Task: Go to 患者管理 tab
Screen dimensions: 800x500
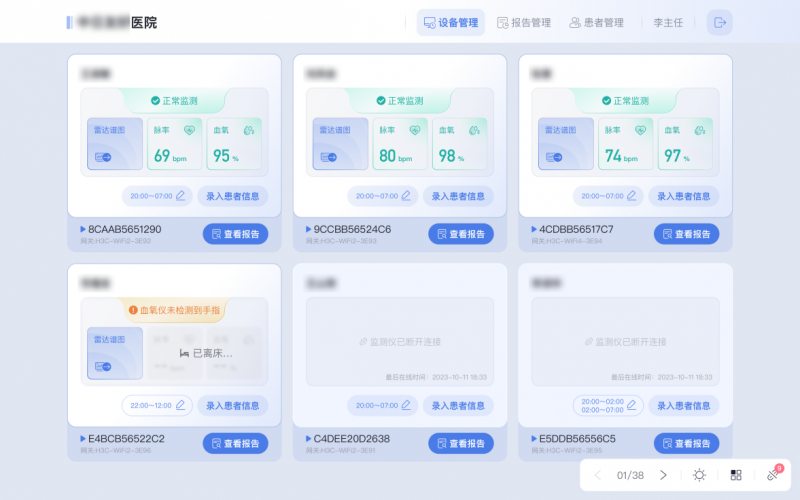Action: coord(596,22)
